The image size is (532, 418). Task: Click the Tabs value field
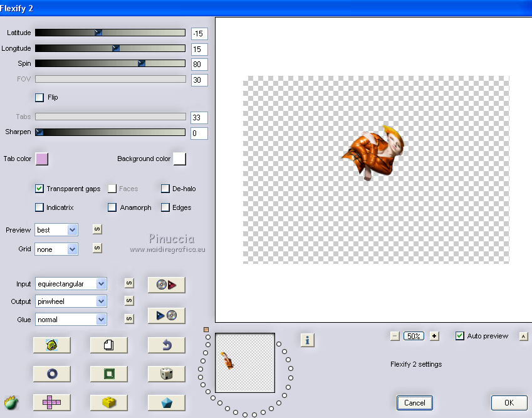point(199,118)
